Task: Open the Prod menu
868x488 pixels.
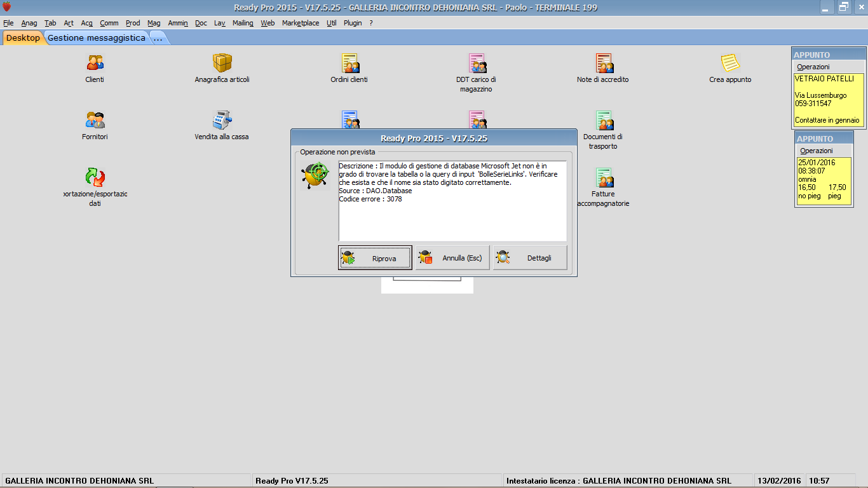Action: click(133, 23)
